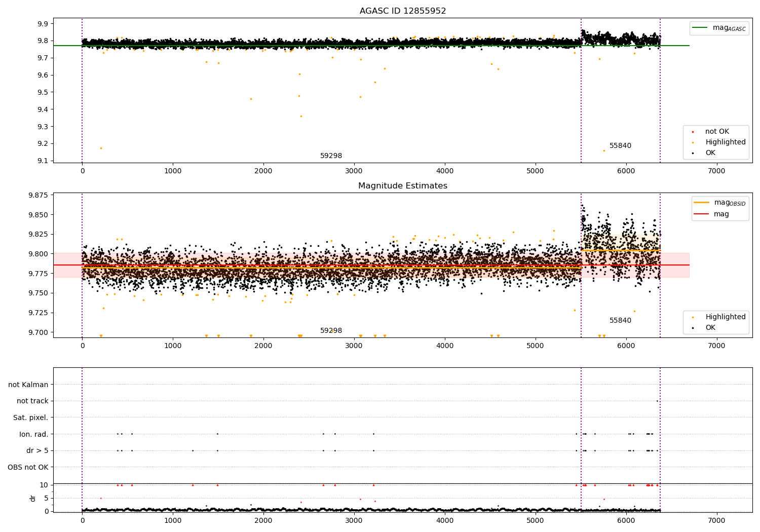This screenshot has height=532, width=760.
Task: Click 'OK' in the Magnitude Estimates legend
Action: (x=710, y=328)
